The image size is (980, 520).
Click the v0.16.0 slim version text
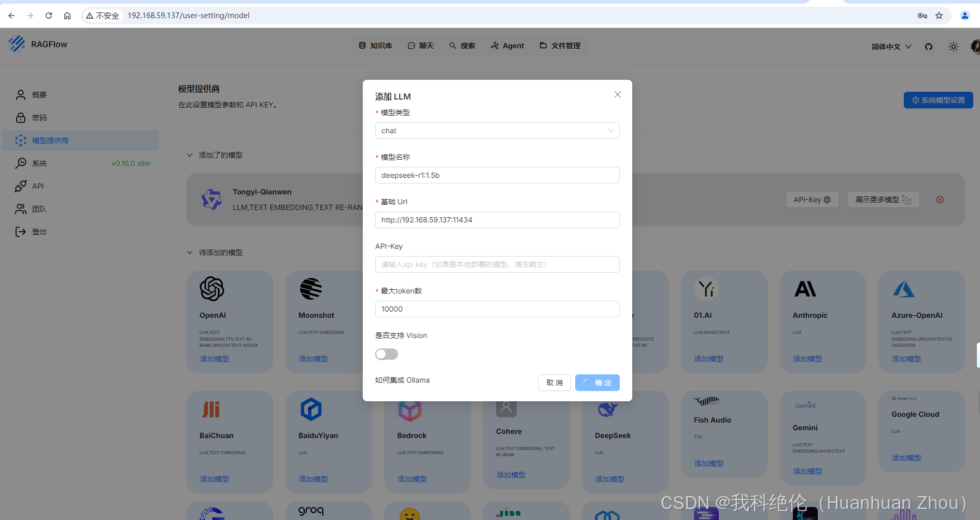pos(131,163)
